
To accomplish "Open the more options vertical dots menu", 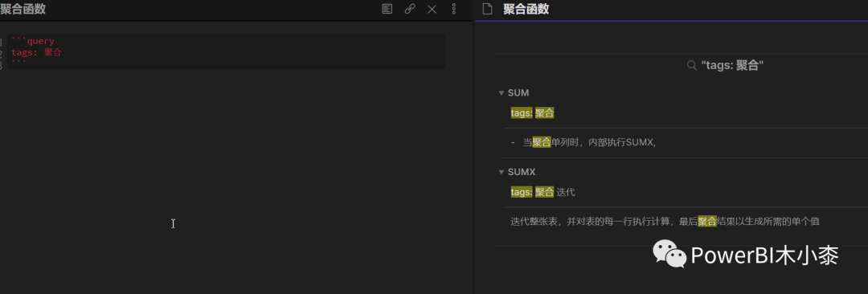I will click(x=454, y=9).
